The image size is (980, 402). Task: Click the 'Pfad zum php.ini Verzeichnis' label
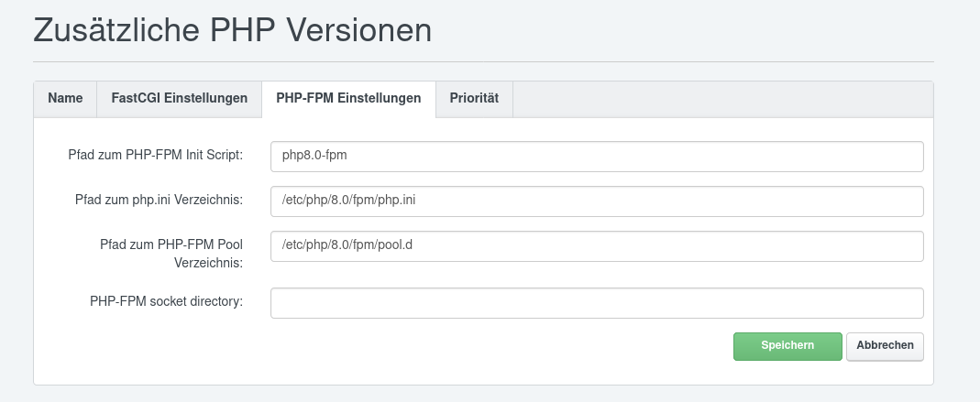click(159, 200)
